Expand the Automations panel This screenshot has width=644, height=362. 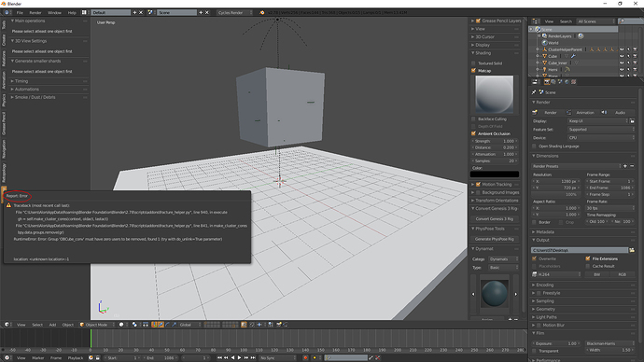(x=27, y=89)
